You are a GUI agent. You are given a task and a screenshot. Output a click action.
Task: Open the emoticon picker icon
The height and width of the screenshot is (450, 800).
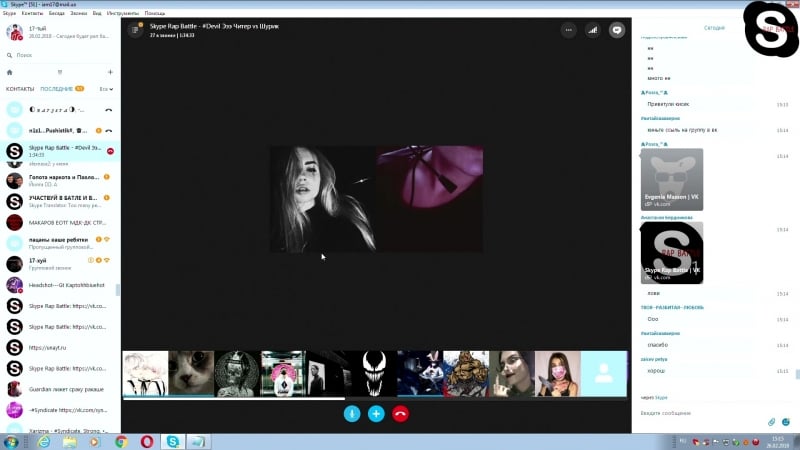(786, 422)
